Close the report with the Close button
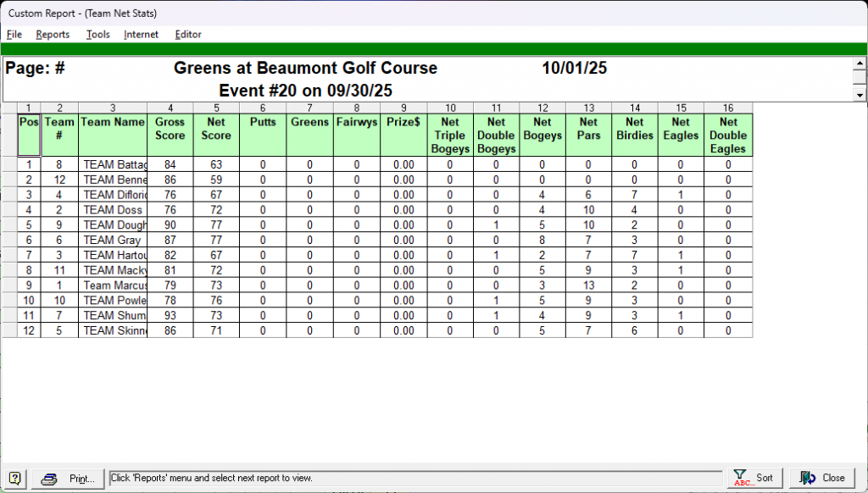Viewport: 868px width, 493px height. (x=822, y=478)
